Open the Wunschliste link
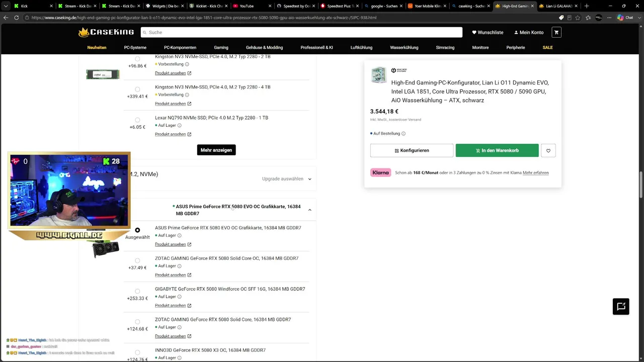Image resolution: width=644 pixels, height=362 pixels. click(x=488, y=32)
